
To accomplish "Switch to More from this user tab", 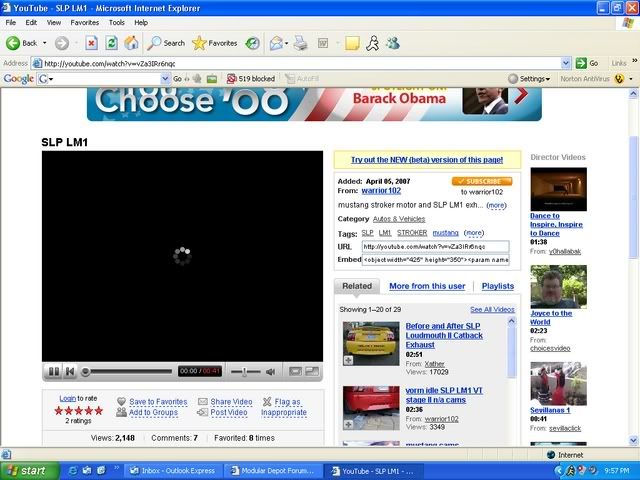I will click(x=427, y=286).
